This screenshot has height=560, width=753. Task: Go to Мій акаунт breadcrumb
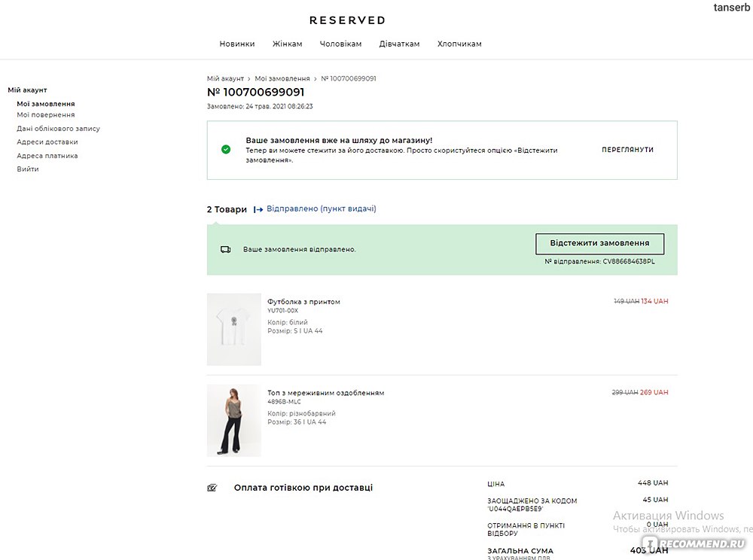coord(225,79)
